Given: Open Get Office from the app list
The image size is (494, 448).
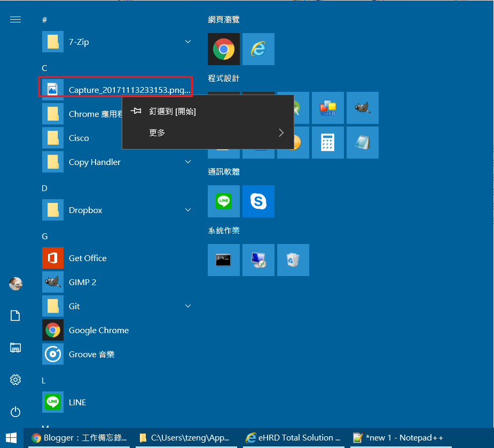Looking at the screenshot, I should pyautogui.click(x=88, y=258).
